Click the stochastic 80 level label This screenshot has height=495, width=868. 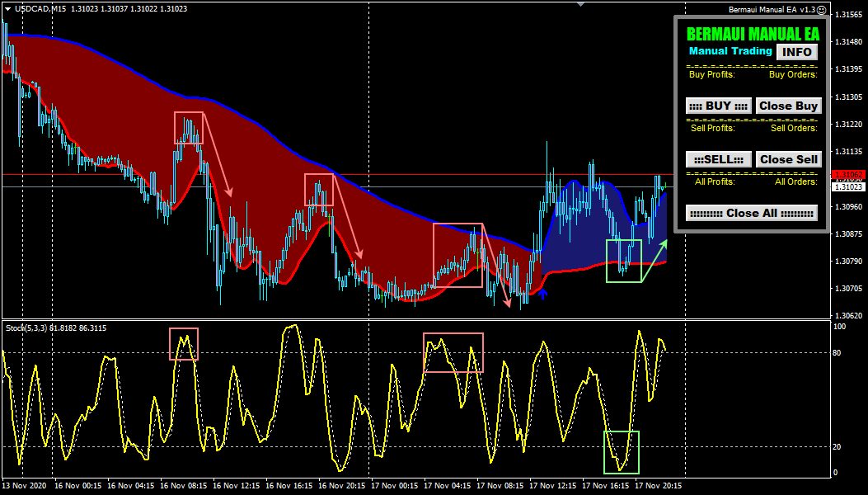838,353
